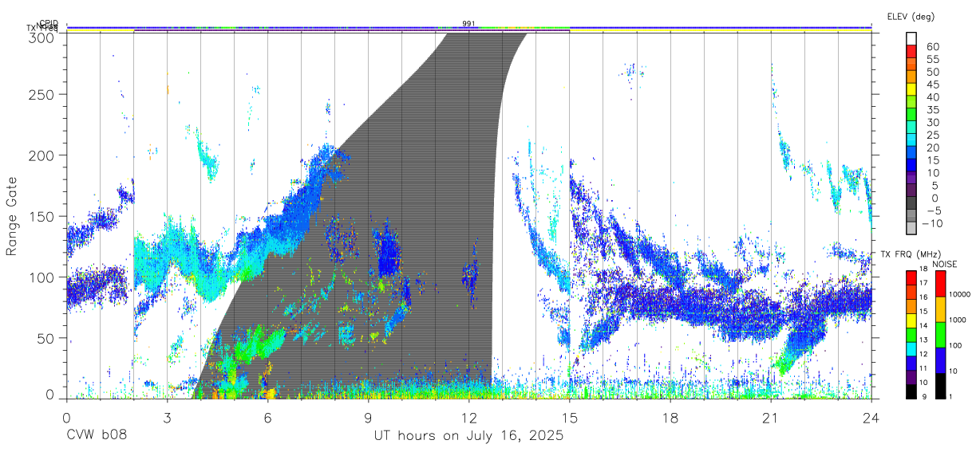The image size is (980, 452).
Task: Click the '200' tick on Range Gate axis
Action: click(x=42, y=155)
